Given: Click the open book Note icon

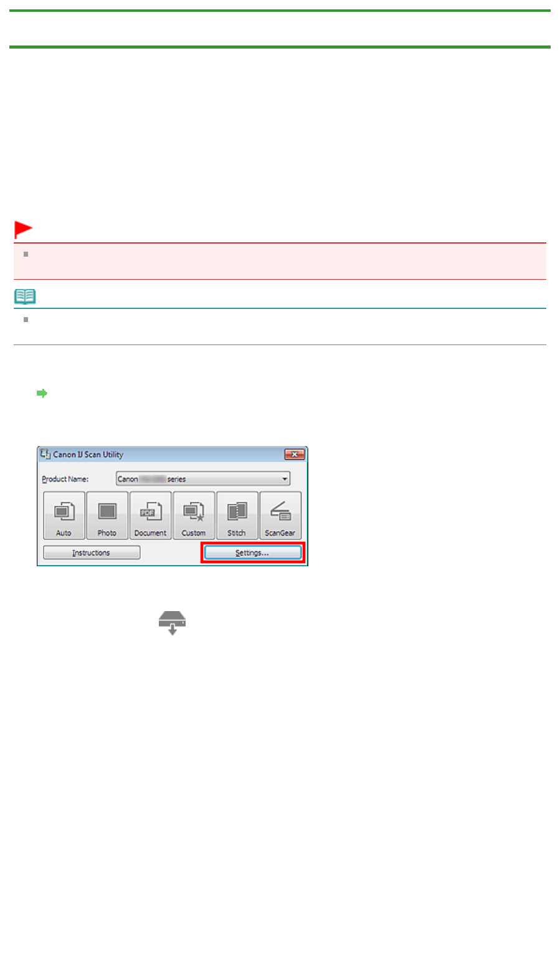Looking at the screenshot, I should coord(25,297).
